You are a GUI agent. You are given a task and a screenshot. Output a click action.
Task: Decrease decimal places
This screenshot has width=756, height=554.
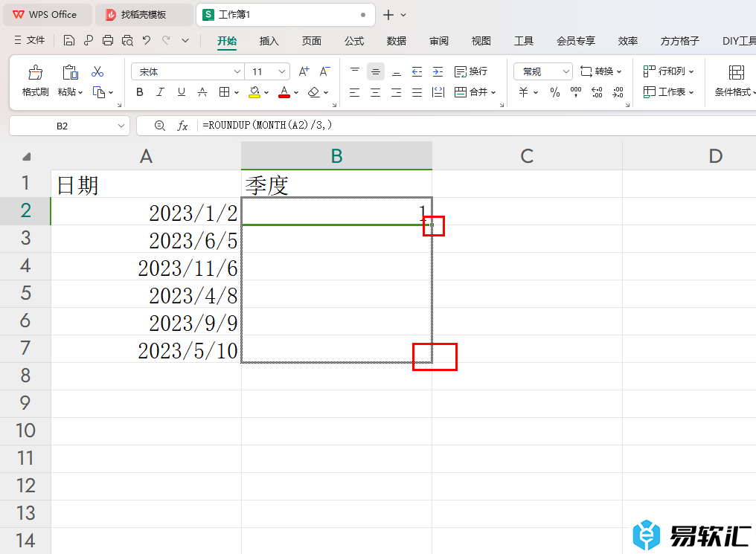click(x=618, y=92)
